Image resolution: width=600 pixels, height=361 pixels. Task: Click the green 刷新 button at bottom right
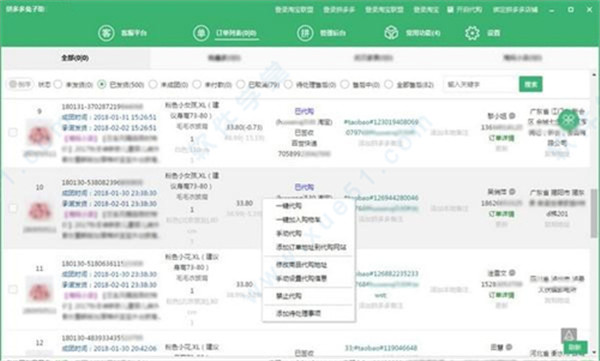point(575,347)
